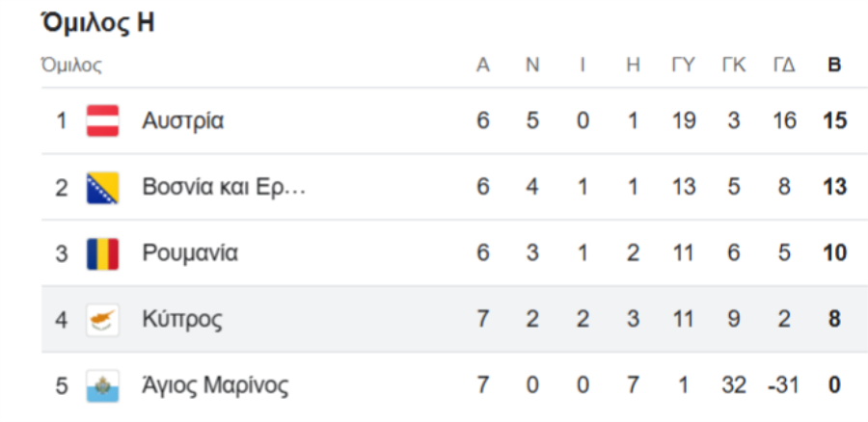The height and width of the screenshot is (422, 868).
Task: Click the San Marino flag icon
Action: click(103, 385)
